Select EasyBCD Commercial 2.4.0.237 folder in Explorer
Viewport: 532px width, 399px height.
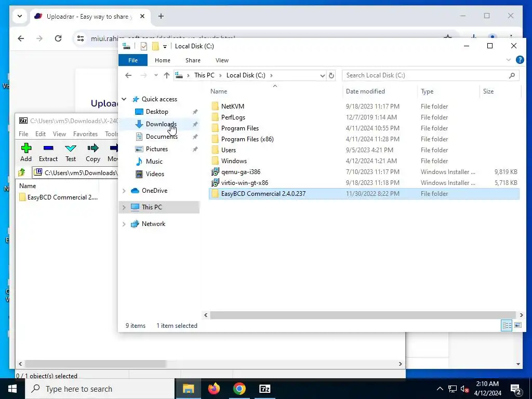click(x=364, y=194)
